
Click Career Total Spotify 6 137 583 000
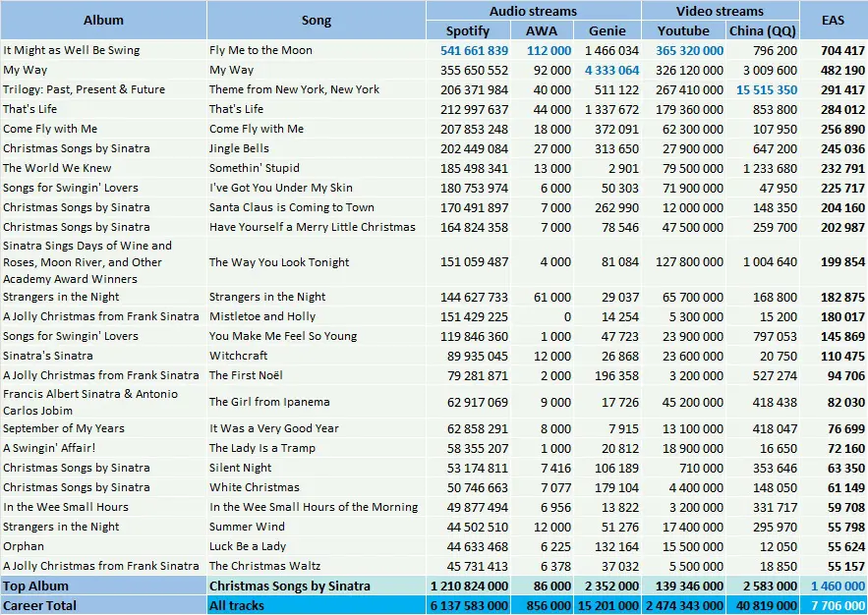(469, 605)
